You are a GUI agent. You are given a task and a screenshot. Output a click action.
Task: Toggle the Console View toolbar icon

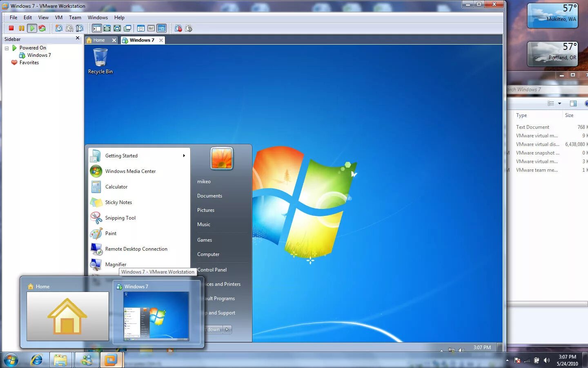[162, 28]
